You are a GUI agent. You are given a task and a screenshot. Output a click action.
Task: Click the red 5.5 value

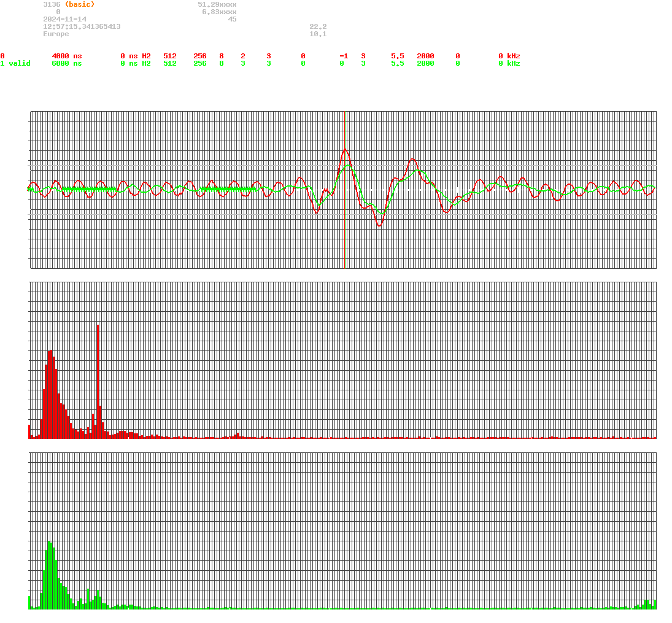click(397, 56)
